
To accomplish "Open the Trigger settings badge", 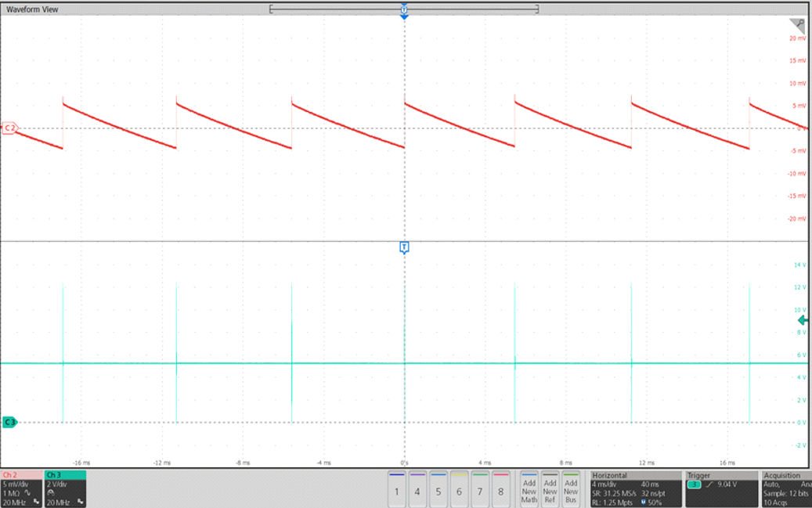I will click(x=720, y=488).
